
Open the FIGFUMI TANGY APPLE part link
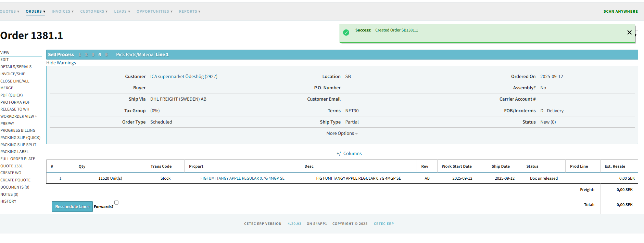tap(242, 178)
